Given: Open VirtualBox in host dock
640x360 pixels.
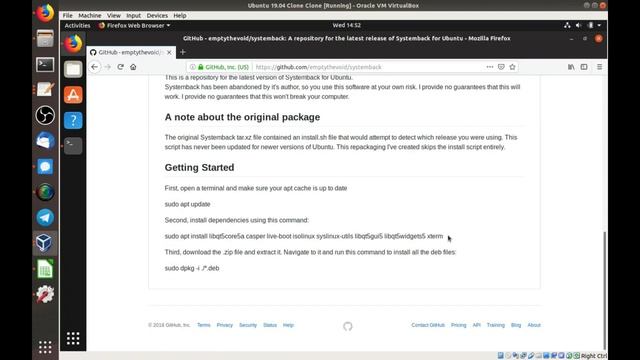Looking at the screenshot, I should (44, 243).
